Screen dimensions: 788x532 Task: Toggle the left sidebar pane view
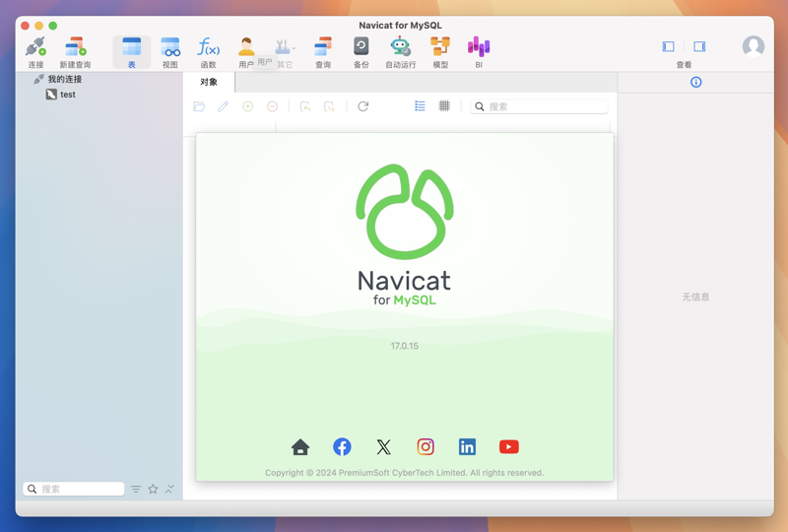coord(669,46)
